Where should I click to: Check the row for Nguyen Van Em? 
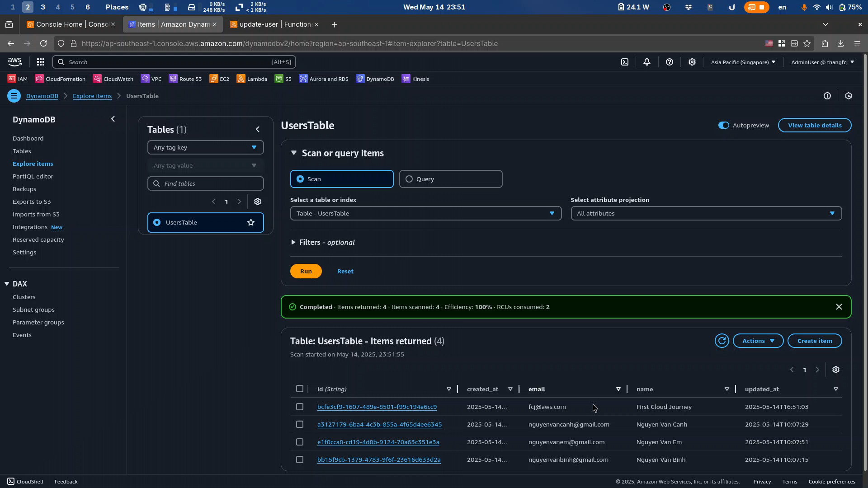click(x=300, y=442)
